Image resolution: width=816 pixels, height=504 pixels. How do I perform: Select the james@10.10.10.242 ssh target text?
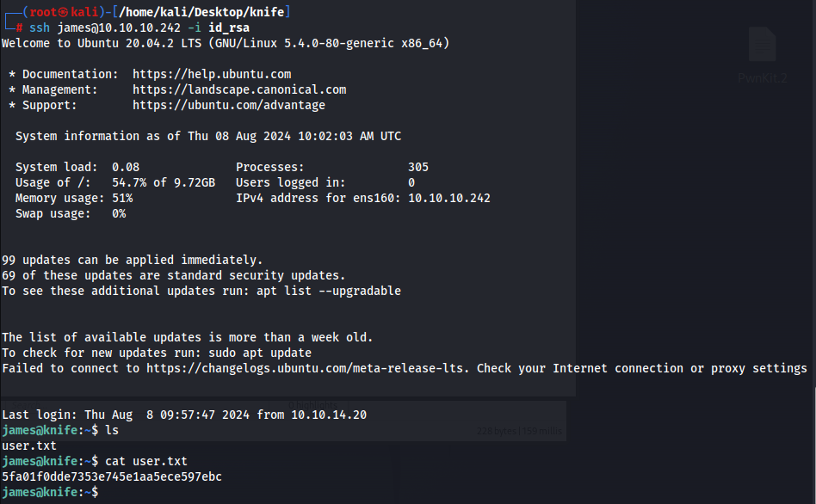click(119, 28)
